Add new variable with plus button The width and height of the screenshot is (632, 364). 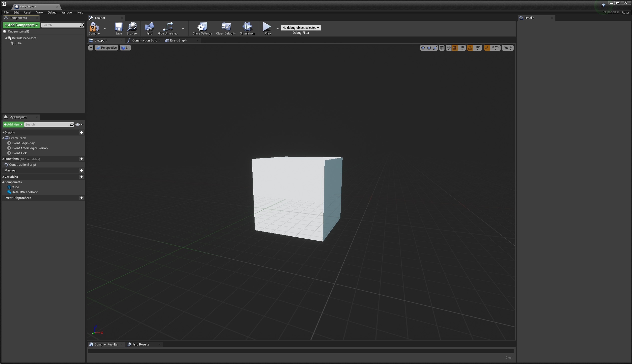tap(82, 177)
